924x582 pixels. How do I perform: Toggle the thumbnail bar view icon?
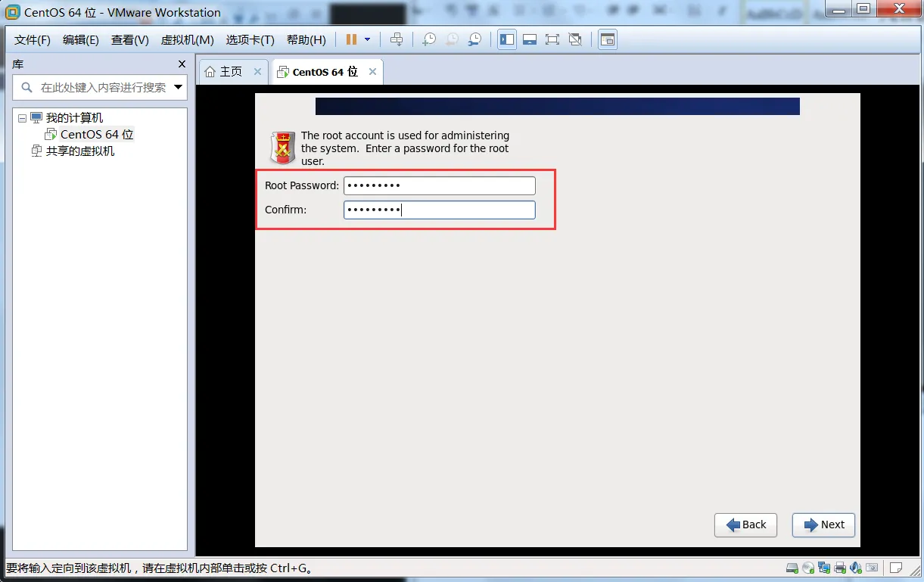click(x=530, y=39)
